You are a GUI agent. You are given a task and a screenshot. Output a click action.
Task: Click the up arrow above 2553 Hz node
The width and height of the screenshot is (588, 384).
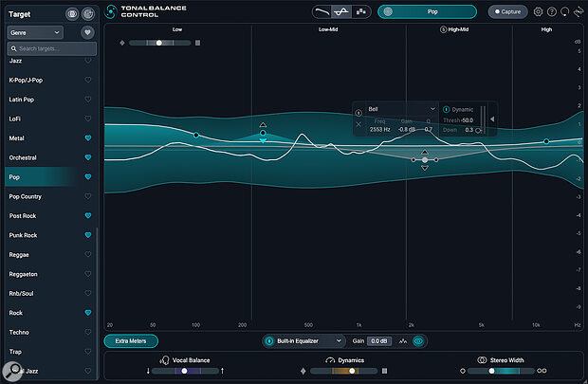pyautogui.click(x=425, y=152)
